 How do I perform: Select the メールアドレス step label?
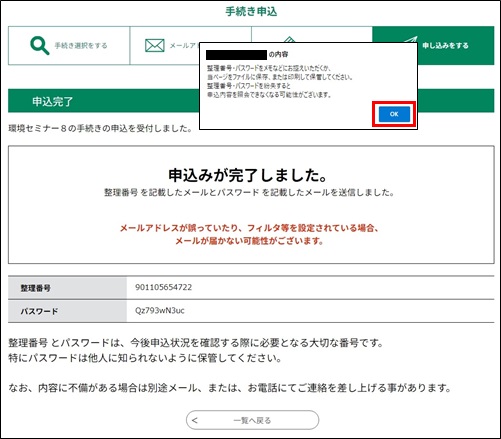pyautogui.click(x=183, y=46)
